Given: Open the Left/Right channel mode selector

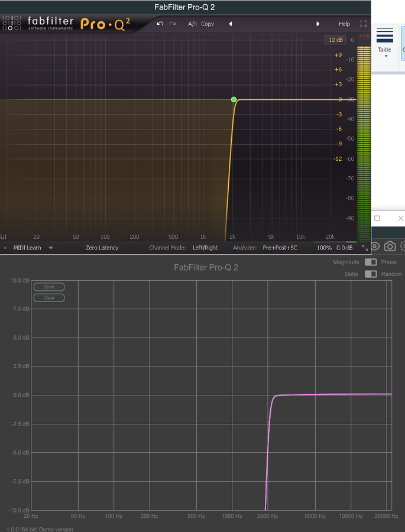Looking at the screenshot, I should coord(205,248).
